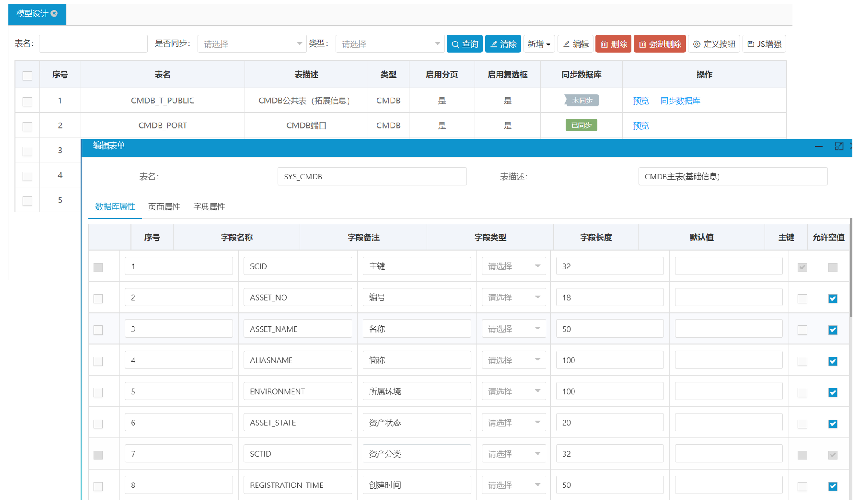Click the 编辑 edit button
Image resolution: width=856 pixels, height=504 pixels.
575,44
